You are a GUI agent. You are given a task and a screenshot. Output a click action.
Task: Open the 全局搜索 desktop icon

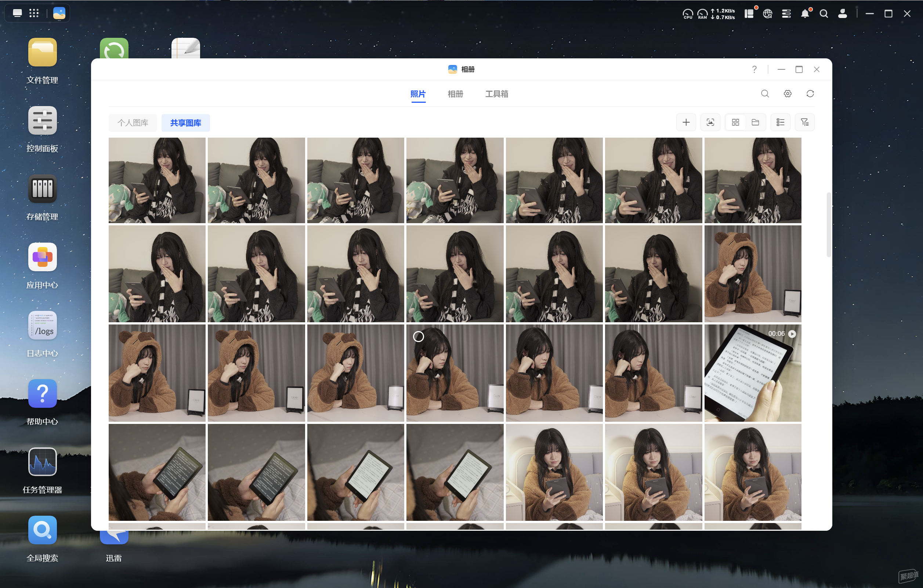(x=42, y=530)
